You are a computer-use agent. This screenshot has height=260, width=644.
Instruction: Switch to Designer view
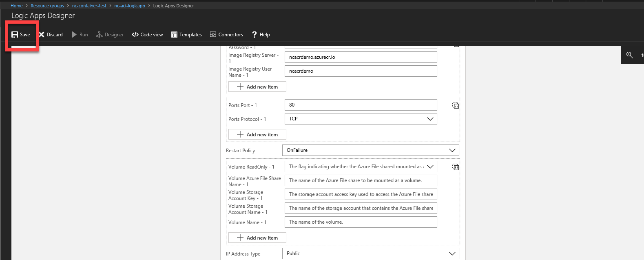110,35
